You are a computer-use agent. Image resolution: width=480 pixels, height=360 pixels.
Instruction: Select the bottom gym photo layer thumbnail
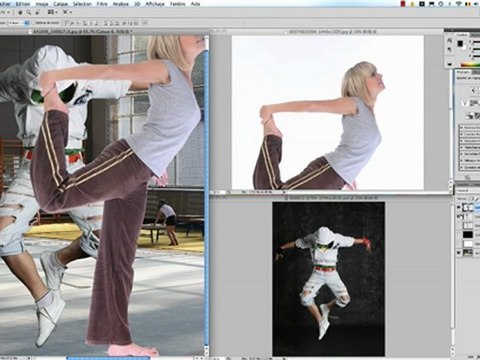click(468, 253)
